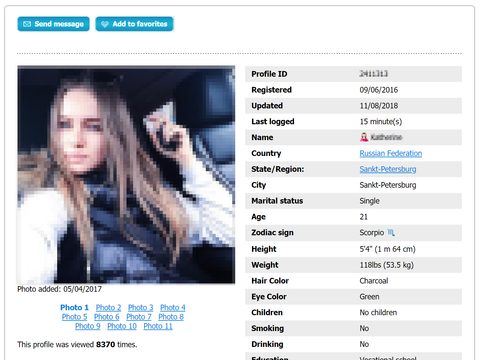
Task: Click the Weight value 118lbs (53.5 kg)
Action: pyautogui.click(x=387, y=265)
